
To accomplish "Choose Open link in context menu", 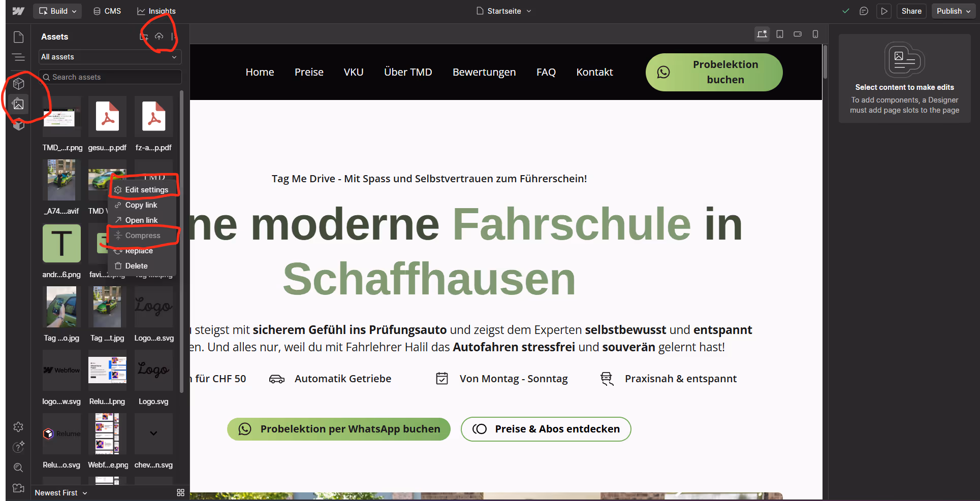I will (x=142, y=220).
